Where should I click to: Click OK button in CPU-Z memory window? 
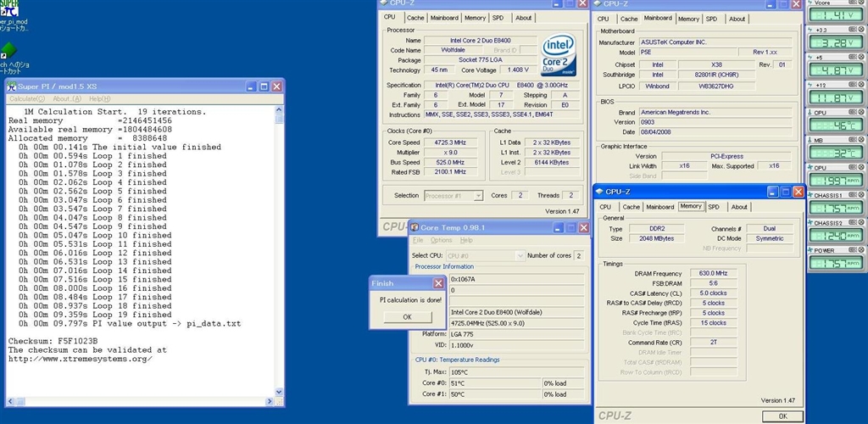pyautogui.click(x=782, y=416)
